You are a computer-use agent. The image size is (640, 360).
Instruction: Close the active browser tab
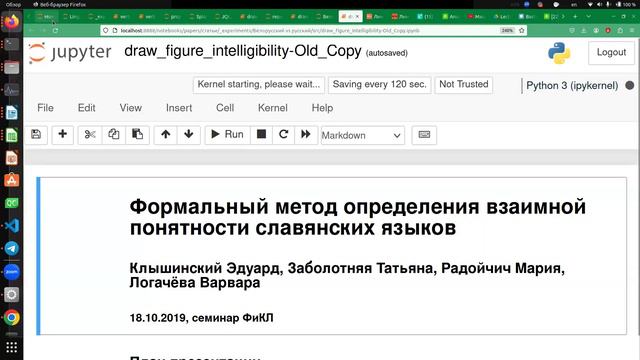[358, 16]
